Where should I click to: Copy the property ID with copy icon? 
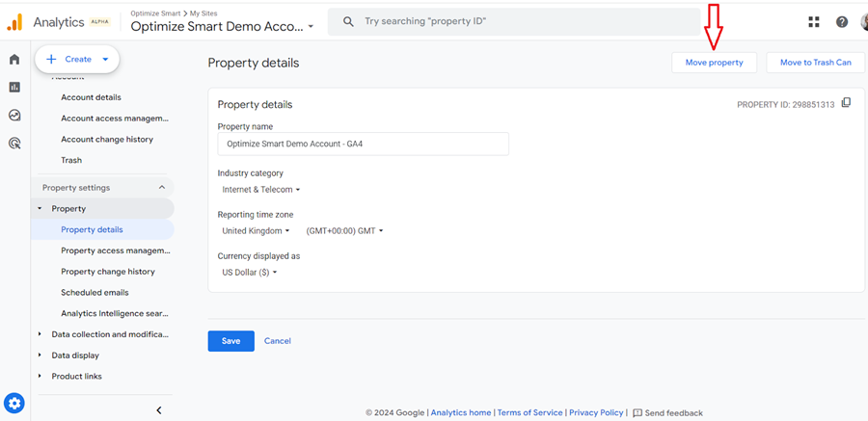click(846, 103)
